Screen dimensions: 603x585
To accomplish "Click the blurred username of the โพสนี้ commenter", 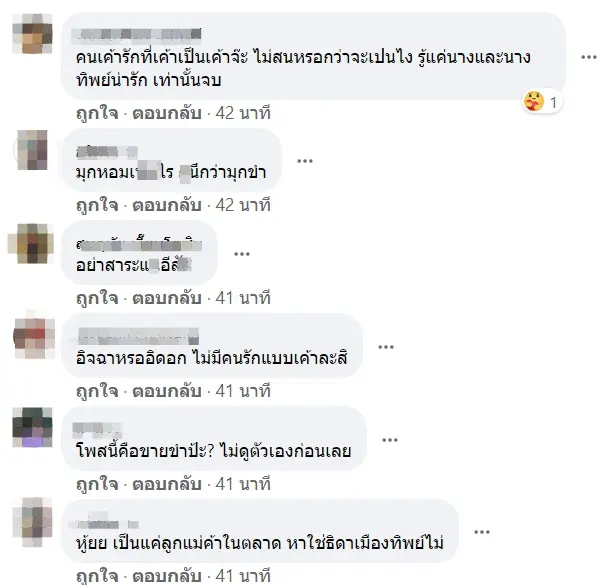I will point(97,430).
